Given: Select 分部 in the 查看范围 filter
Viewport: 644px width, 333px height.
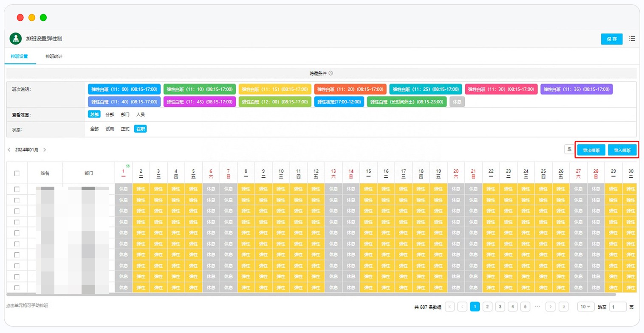Looking at the screenshot, I should (110, 115).
